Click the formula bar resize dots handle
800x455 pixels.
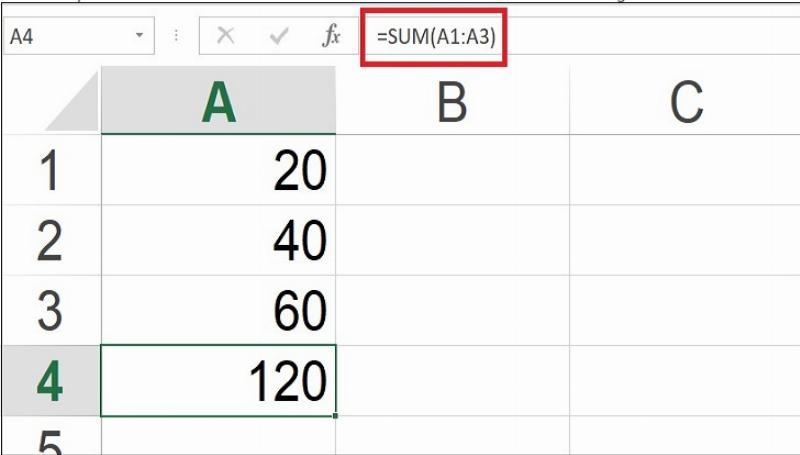click(177, 36)
